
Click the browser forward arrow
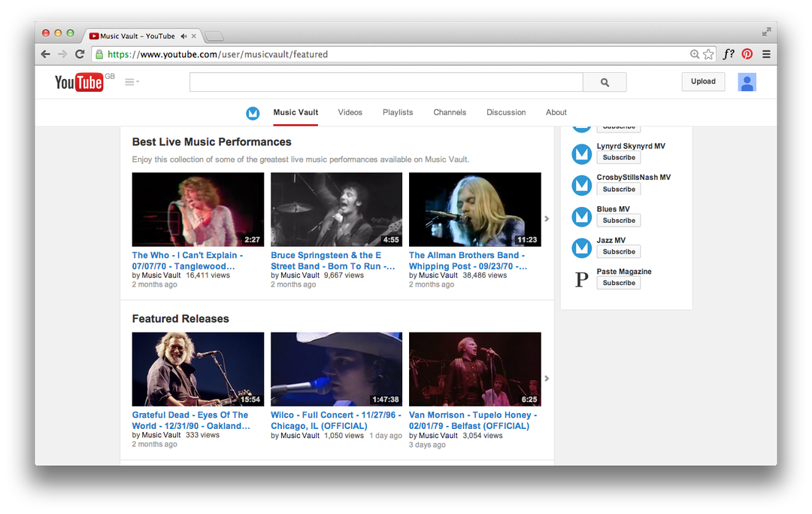[x=62, y=54]
